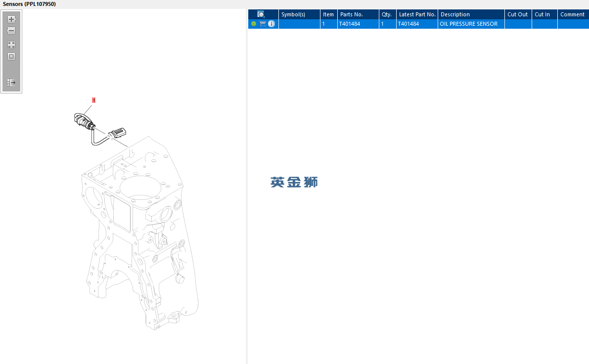Select the T401484 cell under Parts No.
The image size is (589, 364).
pos(358,24)
